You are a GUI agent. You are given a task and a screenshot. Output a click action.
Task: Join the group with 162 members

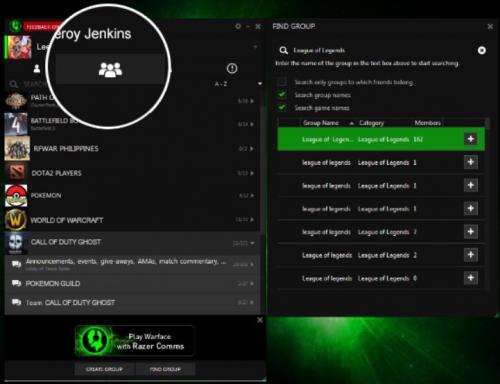[x=471, y=139]
